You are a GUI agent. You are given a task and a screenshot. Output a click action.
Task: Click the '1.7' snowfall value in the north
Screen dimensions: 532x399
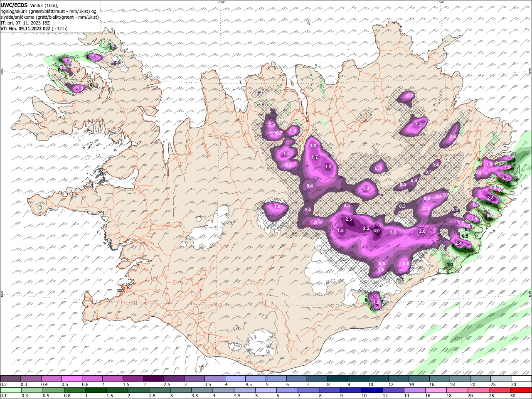[315, 157]
